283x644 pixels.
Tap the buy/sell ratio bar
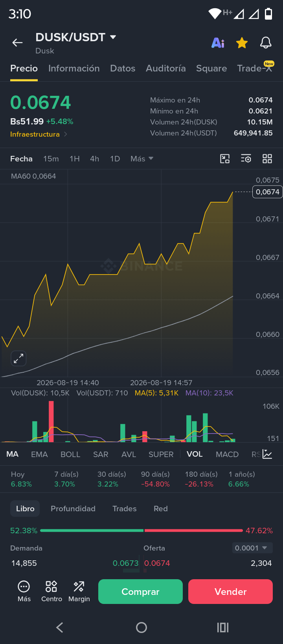pos(141,531)
